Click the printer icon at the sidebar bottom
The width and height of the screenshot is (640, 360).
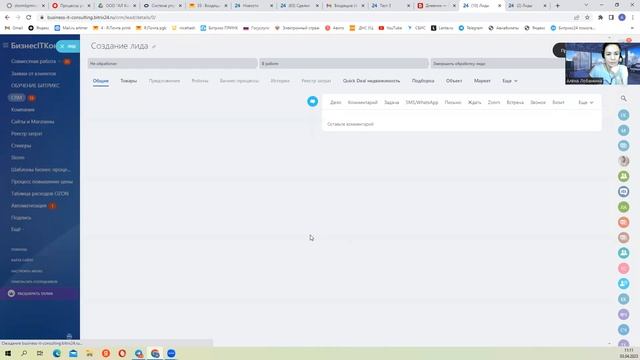pos(69,337)
